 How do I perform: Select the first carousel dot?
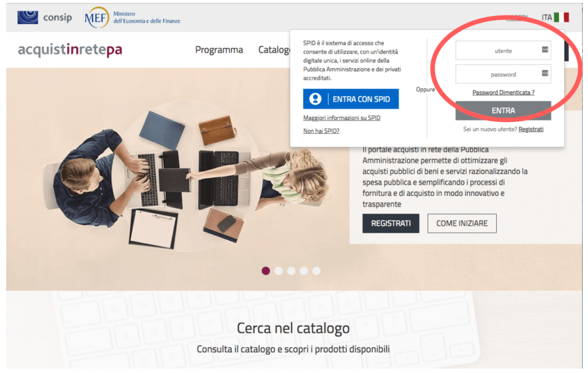pyautogui.click(x=266, y=271)
